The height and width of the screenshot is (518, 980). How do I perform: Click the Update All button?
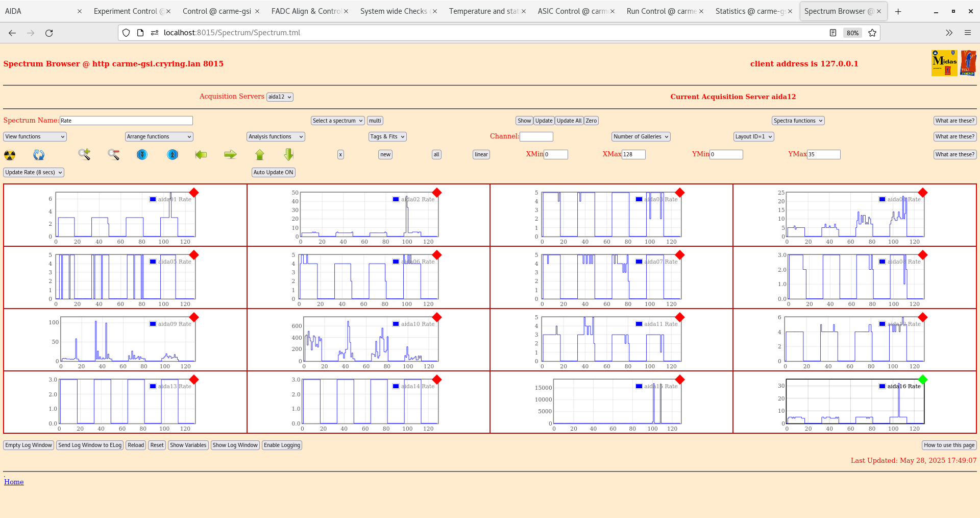569,121
